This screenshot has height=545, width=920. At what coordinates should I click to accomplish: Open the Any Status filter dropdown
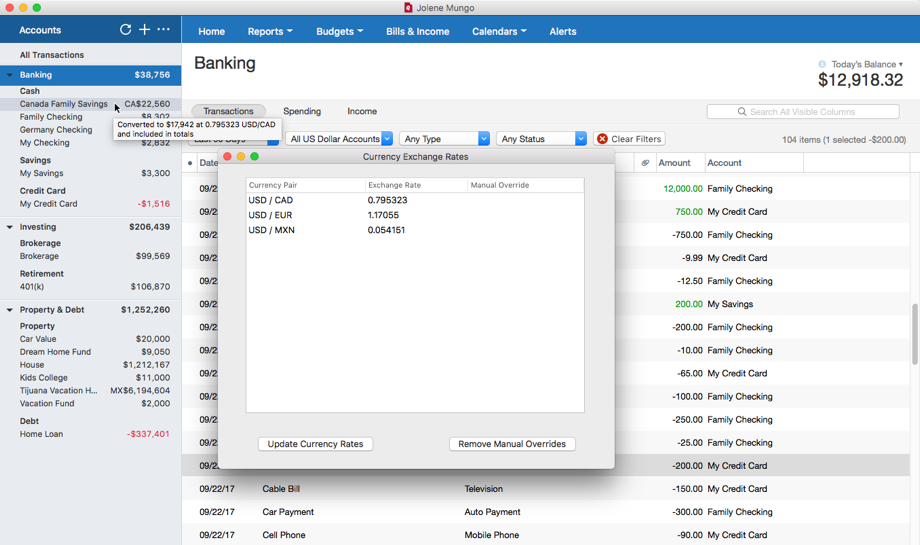(541, 139)
